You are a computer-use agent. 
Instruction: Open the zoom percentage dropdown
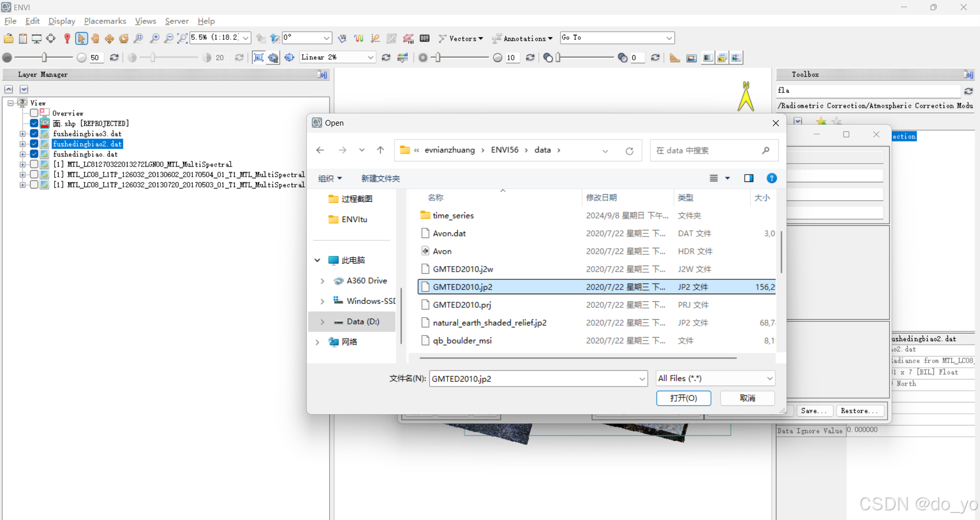246,38
